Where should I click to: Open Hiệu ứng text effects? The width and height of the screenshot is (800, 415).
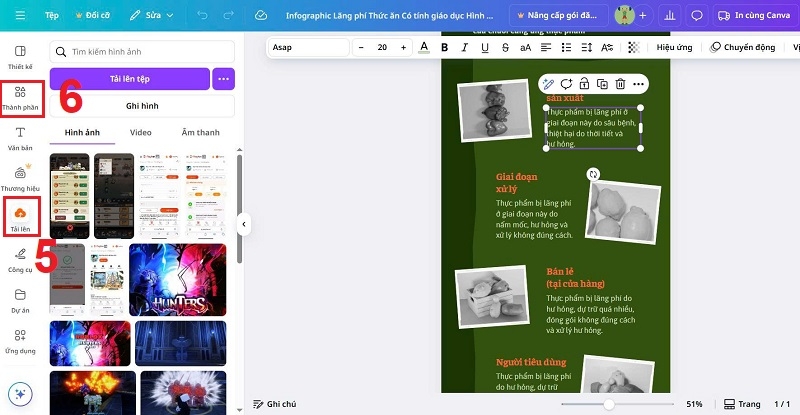[x=674, y=47]
